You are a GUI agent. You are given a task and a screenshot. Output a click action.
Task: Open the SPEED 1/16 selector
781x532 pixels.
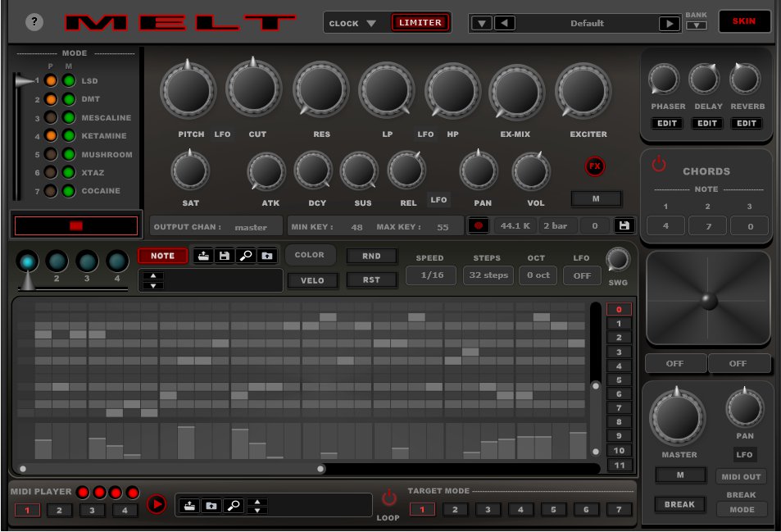431,275
